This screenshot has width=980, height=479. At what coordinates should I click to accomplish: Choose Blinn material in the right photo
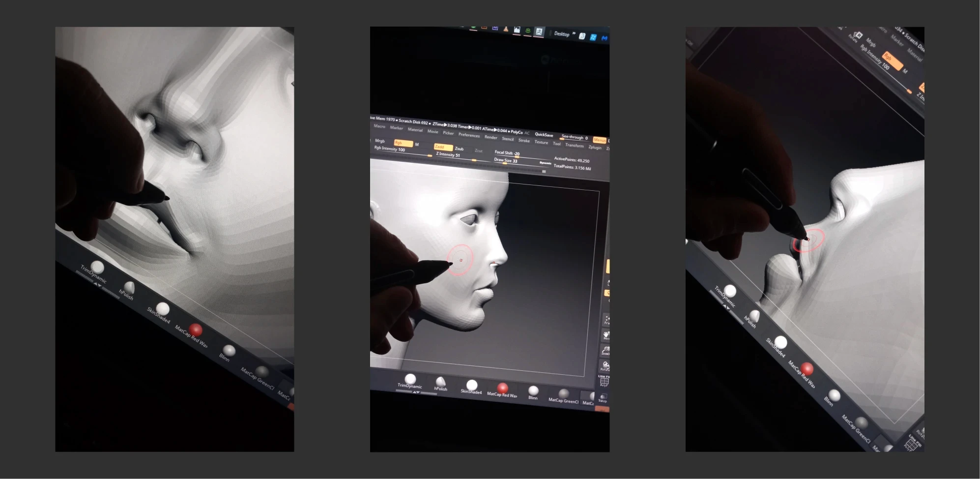tap(832, 398)
